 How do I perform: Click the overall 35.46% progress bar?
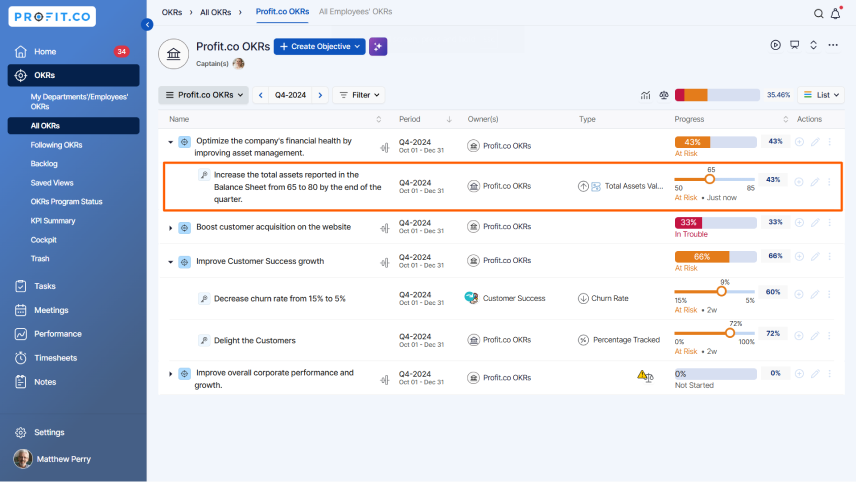[717, 95]
